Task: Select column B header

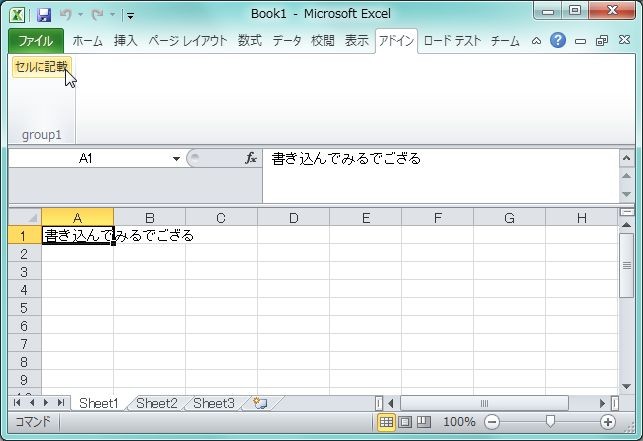Action: pyautogui.click(x=150, y=218)
